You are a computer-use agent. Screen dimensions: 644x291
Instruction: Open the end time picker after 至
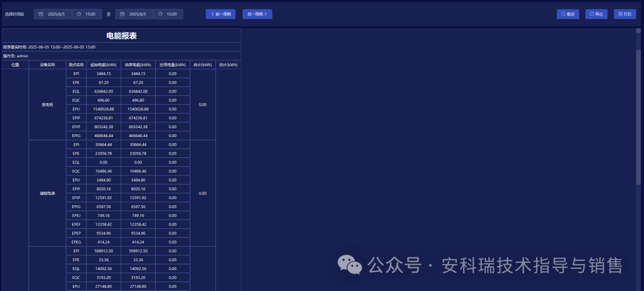(x=168, y=14)
